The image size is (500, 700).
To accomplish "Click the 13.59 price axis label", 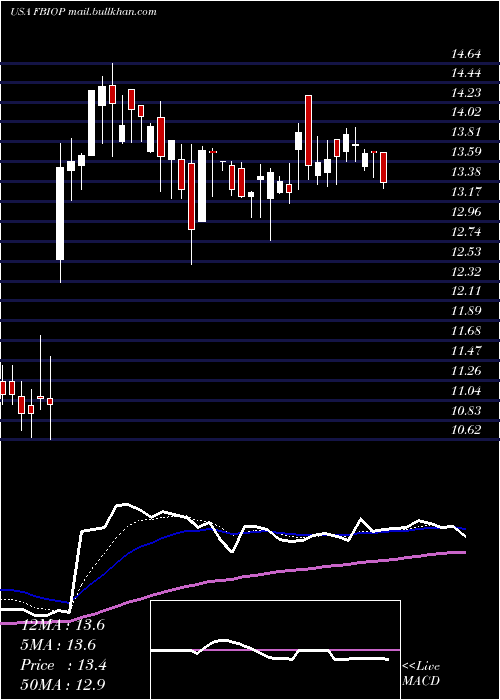I will 466,152.
